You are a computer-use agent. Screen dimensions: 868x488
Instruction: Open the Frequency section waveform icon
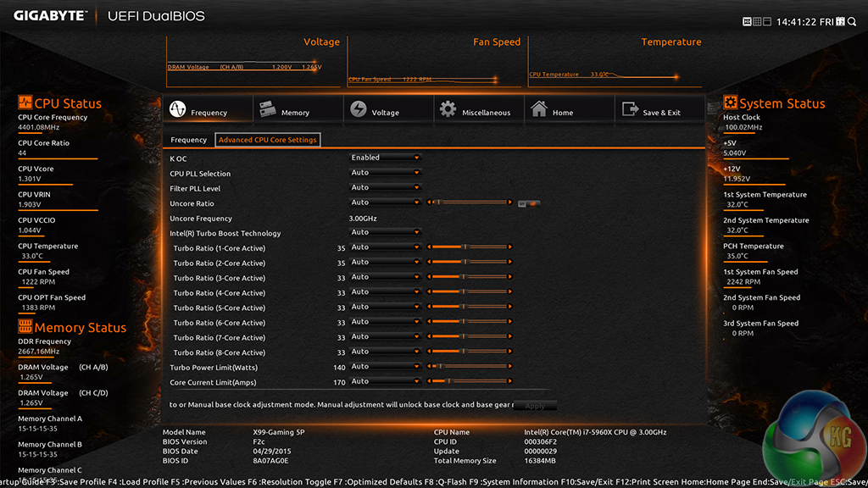pos(177,110)
